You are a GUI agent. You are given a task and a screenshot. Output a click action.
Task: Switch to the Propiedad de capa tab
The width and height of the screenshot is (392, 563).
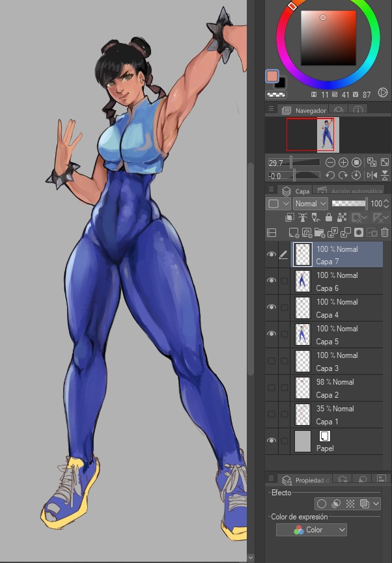coord(305,480)
